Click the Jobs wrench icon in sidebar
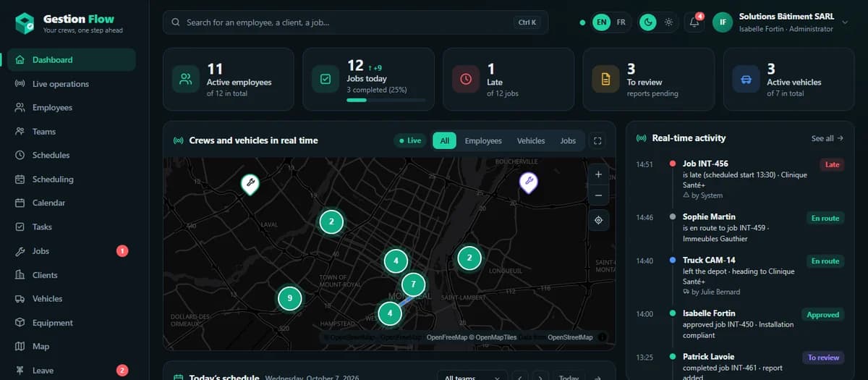The width and height of the screenshot is (868, 380). click(x=20, y=251)
